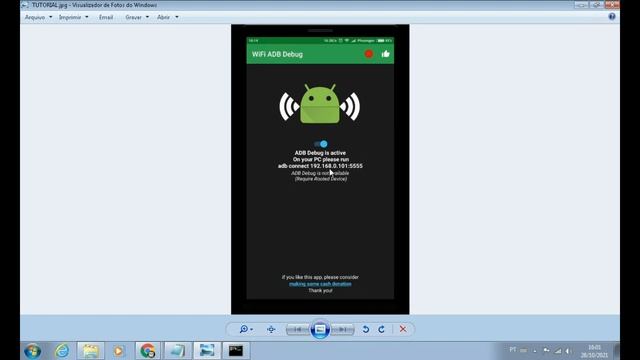Image resolution: width=640 pixels, height=360 pixels.
Task: Click the 'adb connect 192.168.0.101:5555' text
Action: [x=320, y=166]
